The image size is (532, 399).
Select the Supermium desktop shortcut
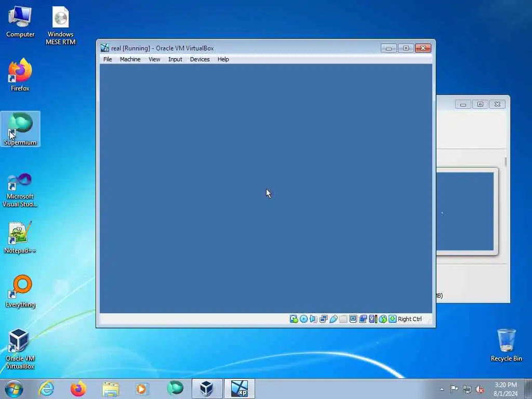click(20, 129)
